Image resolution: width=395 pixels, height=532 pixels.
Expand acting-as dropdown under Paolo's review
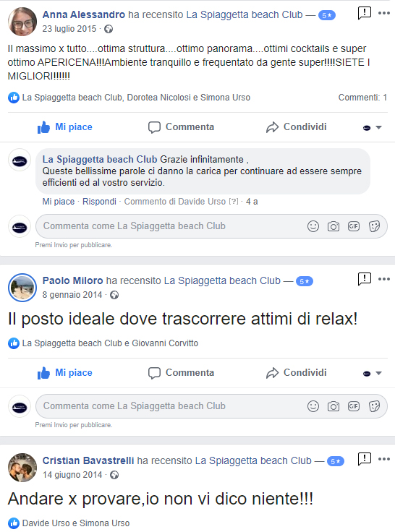[x=373, y=373]
